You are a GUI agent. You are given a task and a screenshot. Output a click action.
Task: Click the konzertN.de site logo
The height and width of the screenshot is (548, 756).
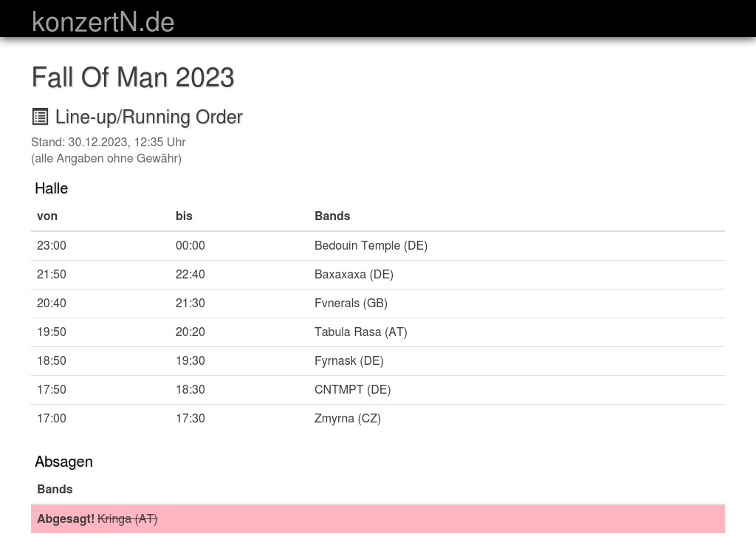[103, 21]
